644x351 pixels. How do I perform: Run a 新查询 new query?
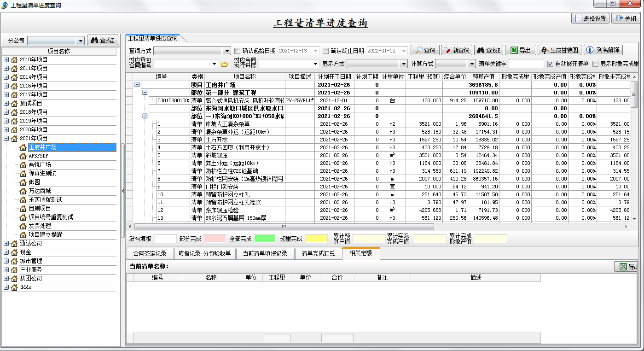pos(456,50)
